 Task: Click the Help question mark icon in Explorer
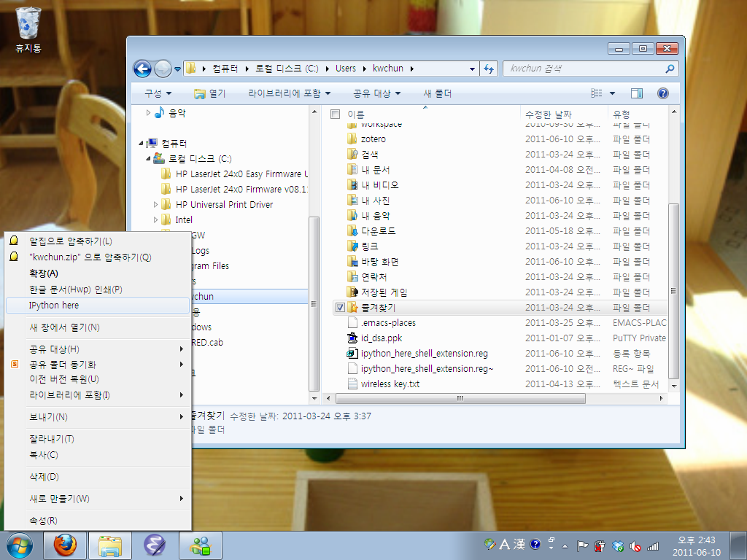pos(662,93)
